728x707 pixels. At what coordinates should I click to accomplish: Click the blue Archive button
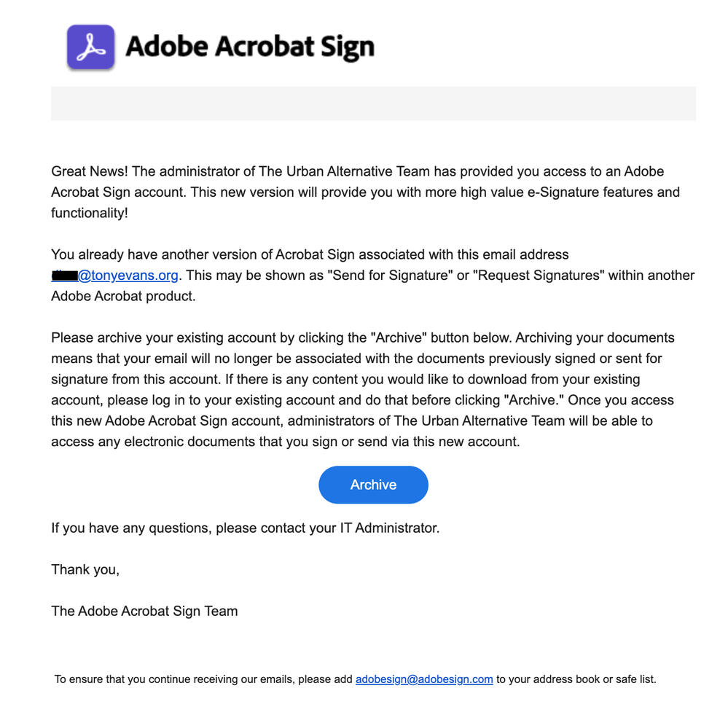point(373,485)
